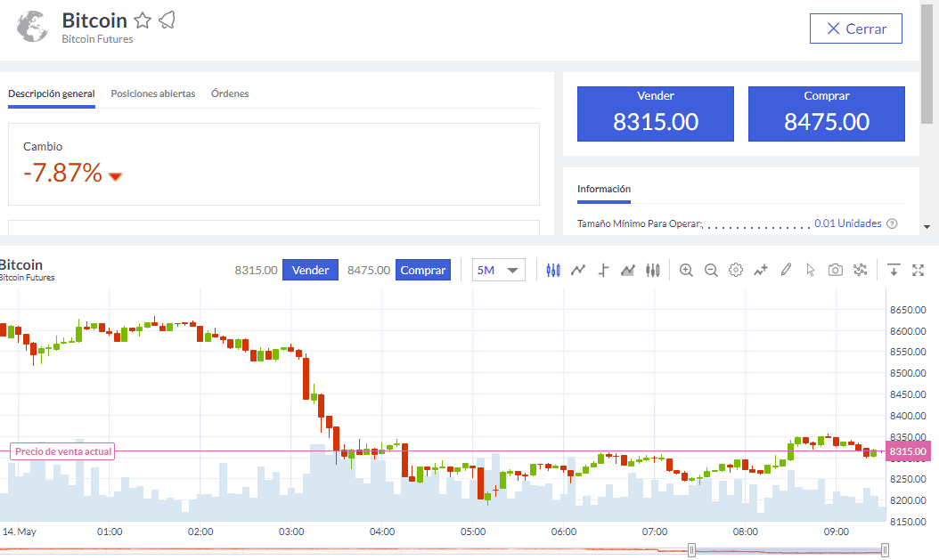Click the large Comprar 8475.00 button

826,114
